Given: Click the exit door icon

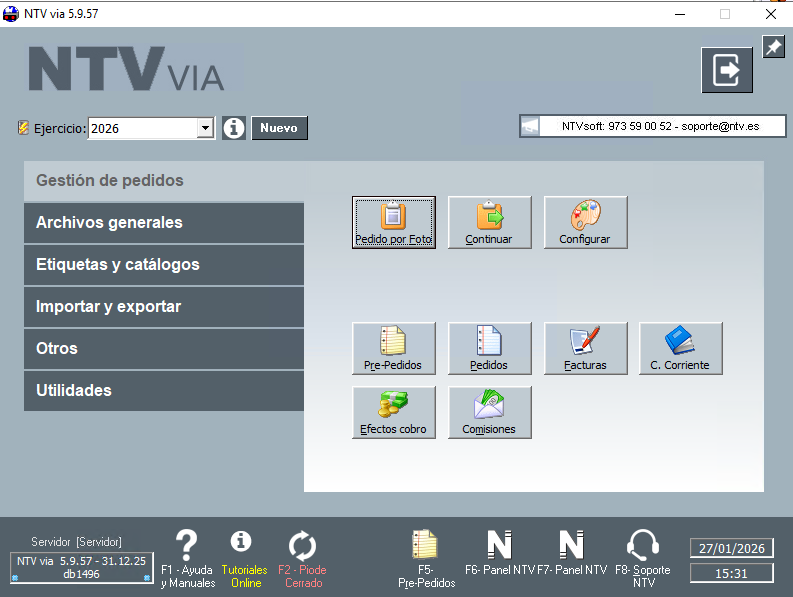Looking at the screenshot, I should (x=726, y=70).
